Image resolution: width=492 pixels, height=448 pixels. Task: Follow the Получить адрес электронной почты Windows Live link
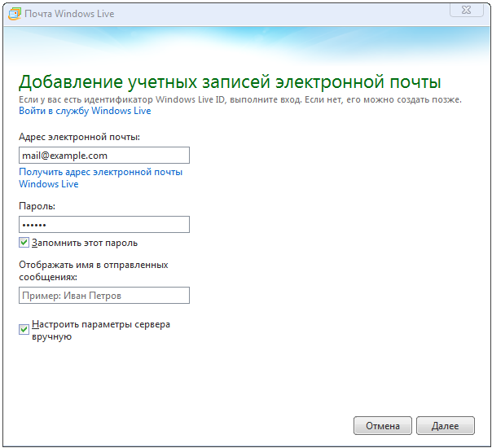click(100, 178)
